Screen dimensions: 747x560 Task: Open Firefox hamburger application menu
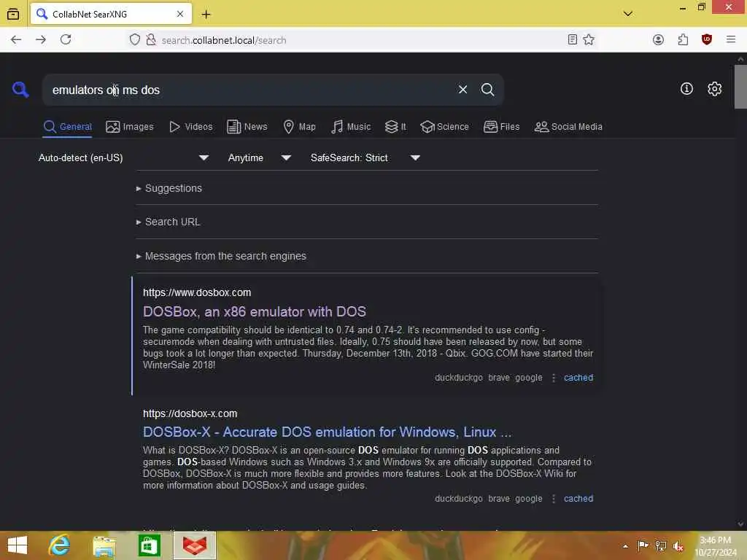[x=731, y=39]
